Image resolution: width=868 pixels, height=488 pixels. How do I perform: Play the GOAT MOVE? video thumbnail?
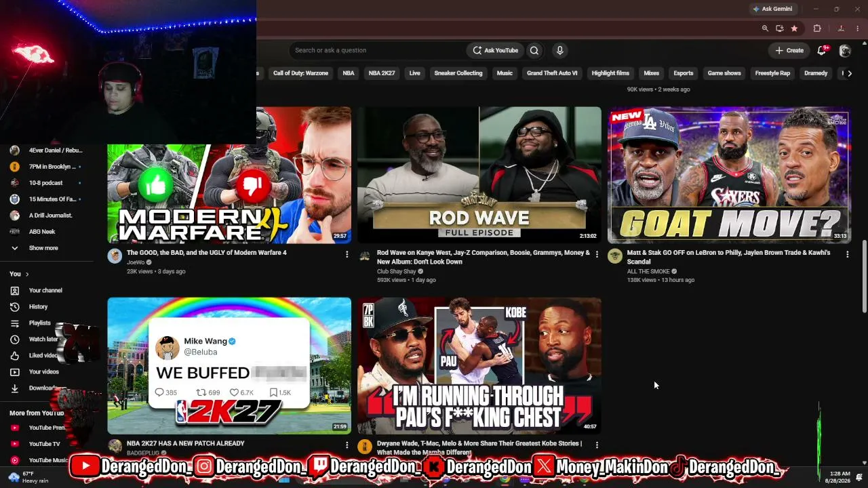pyautogui.click(x=729, y=175)
